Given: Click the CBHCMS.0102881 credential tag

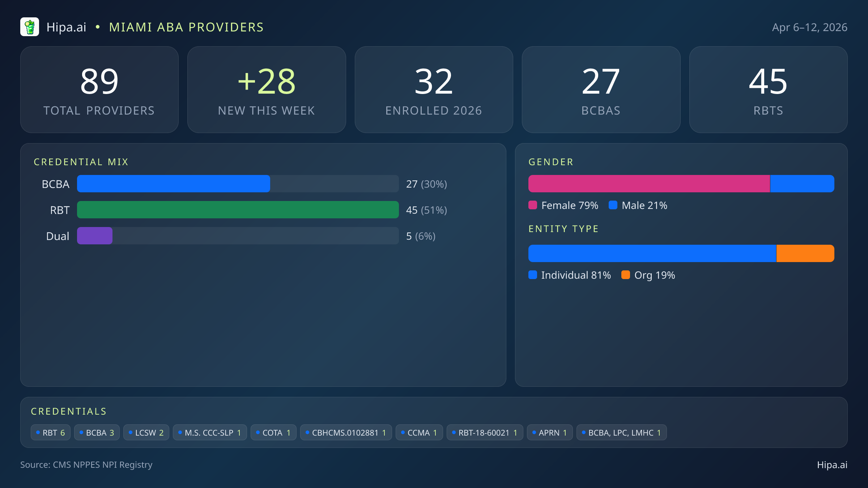Looking at the screenshot, I should pos(346,433).
